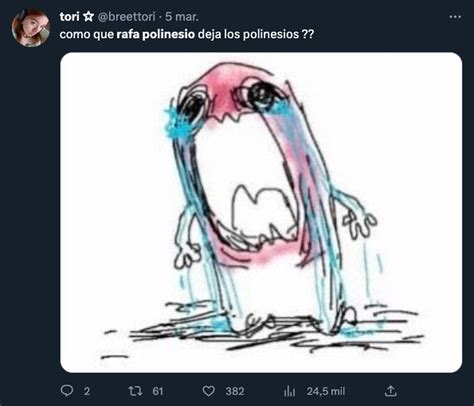Open the crying creature drawing image

261,212
